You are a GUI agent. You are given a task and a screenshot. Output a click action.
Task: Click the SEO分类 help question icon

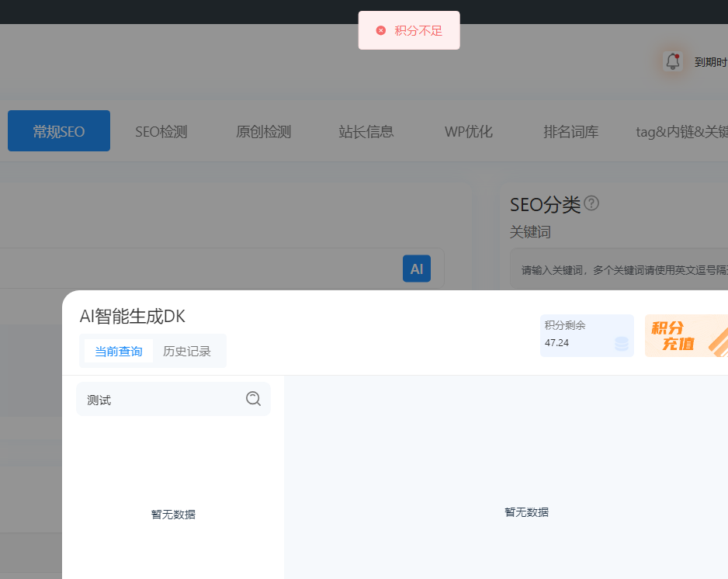[x=591, y=203]
